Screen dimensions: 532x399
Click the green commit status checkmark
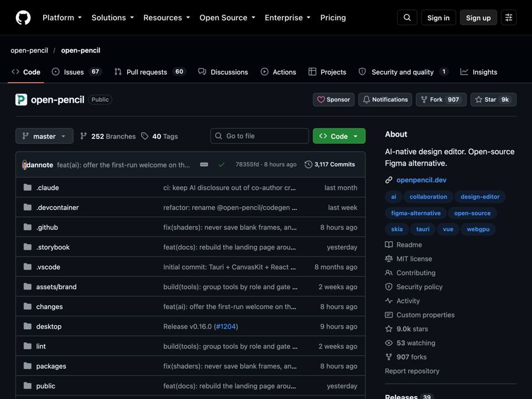(x=222, y=164)
